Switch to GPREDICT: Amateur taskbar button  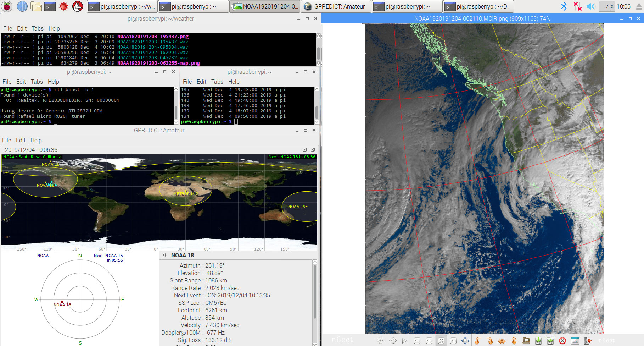pyautogui.click(x=336, y=6)
